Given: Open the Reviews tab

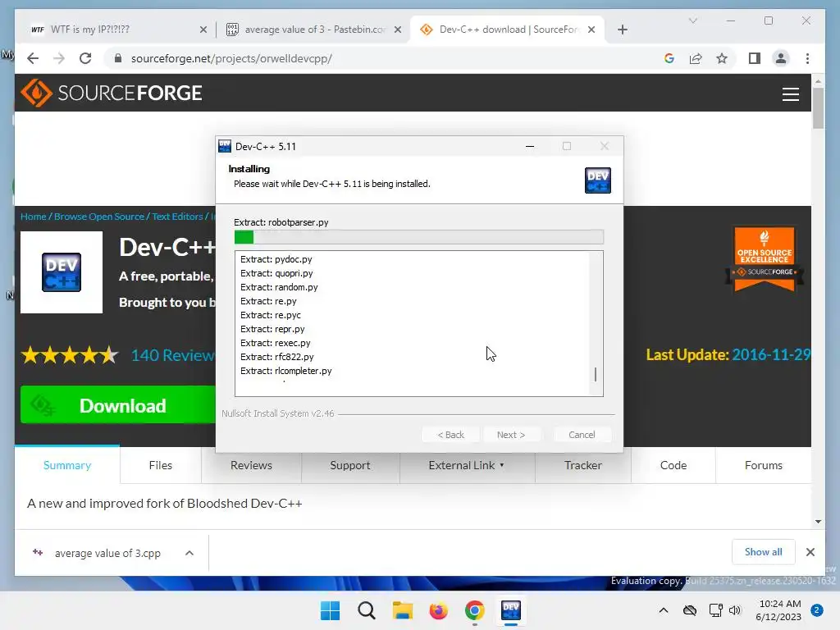Looking at the screenshot, I should [251, 465].
